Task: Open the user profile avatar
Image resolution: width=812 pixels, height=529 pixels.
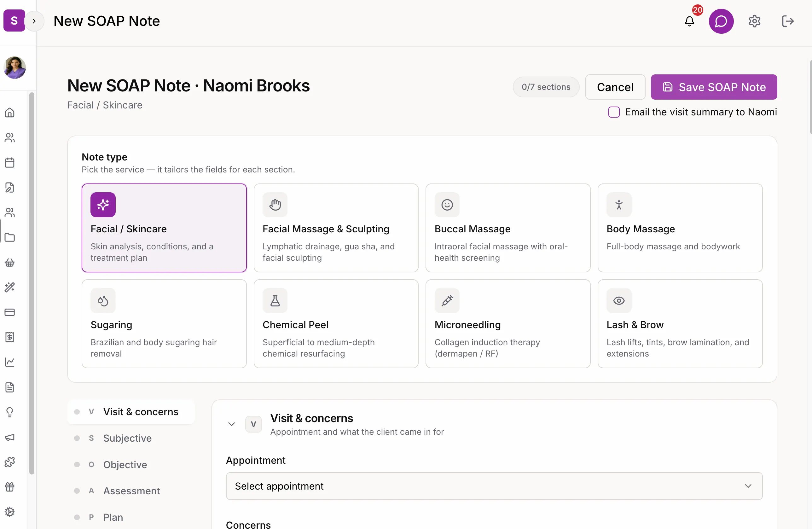Action: click(15, 67)
